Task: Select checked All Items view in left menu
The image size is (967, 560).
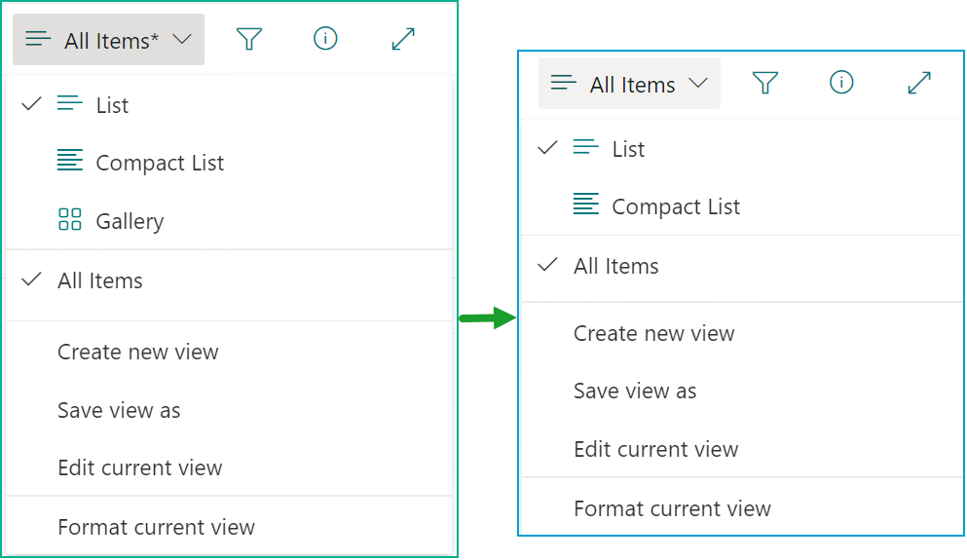Action: pyautogui.click(x=229, y=280)
